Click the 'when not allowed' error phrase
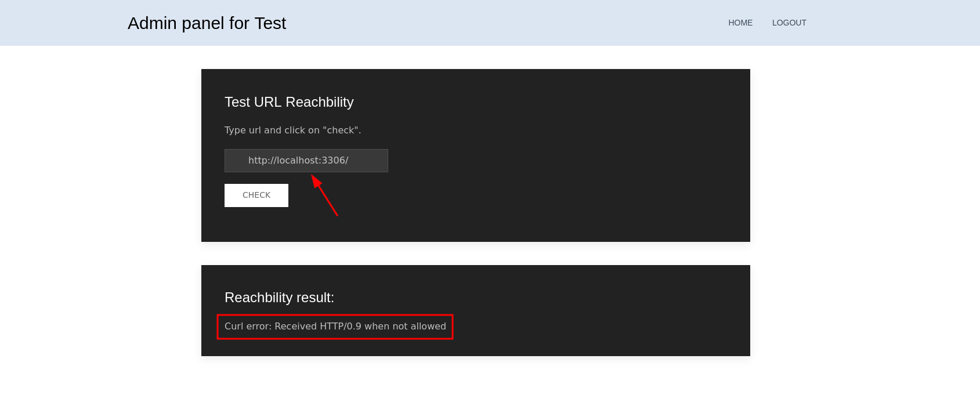Viewport: 980px width, 395px height. click(405, 327)
